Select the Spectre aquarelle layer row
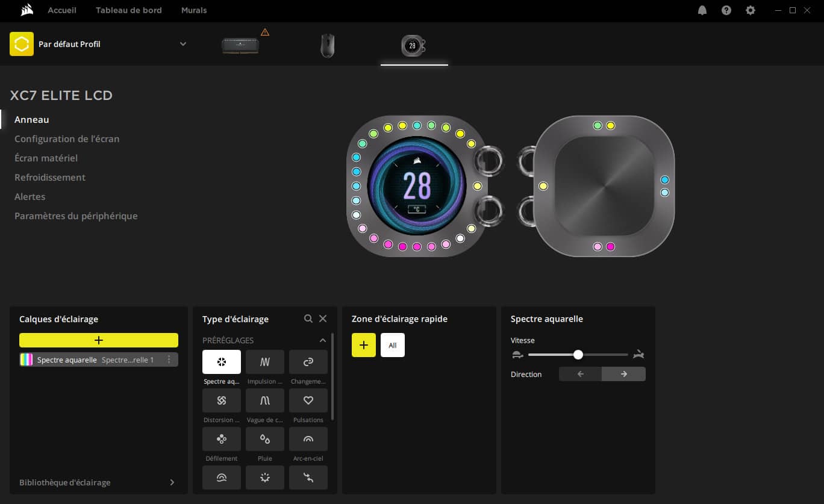Screen dimensions: 824x504 click(99, 359)
